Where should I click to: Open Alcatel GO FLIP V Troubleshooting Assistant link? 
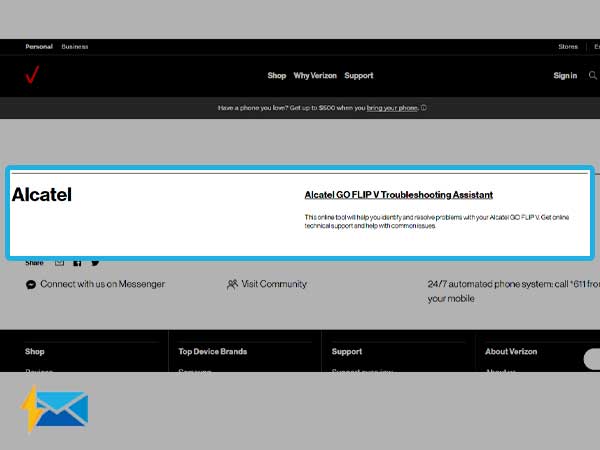399,195
